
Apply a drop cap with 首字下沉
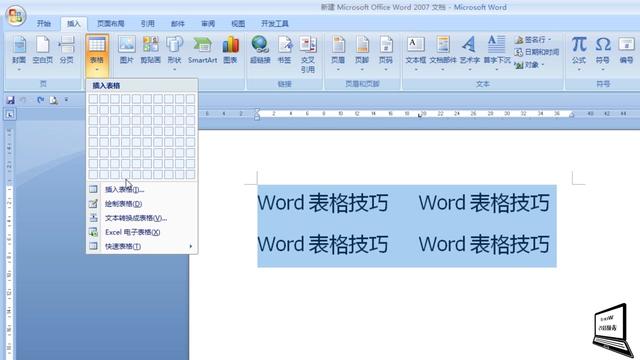click(497, 53)
